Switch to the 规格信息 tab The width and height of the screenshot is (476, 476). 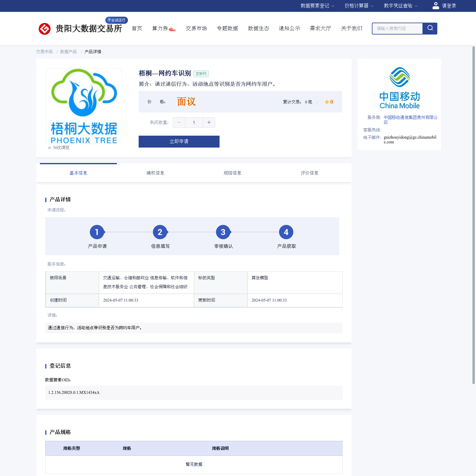(232, 173)
